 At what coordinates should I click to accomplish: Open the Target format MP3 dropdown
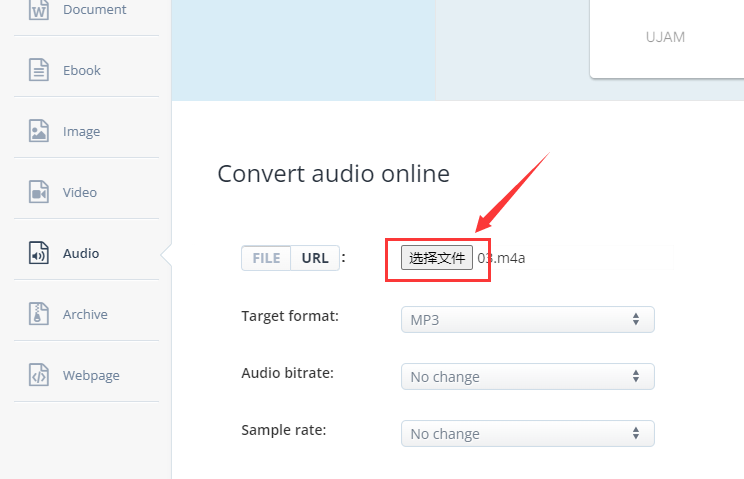(x=528, y=320)
